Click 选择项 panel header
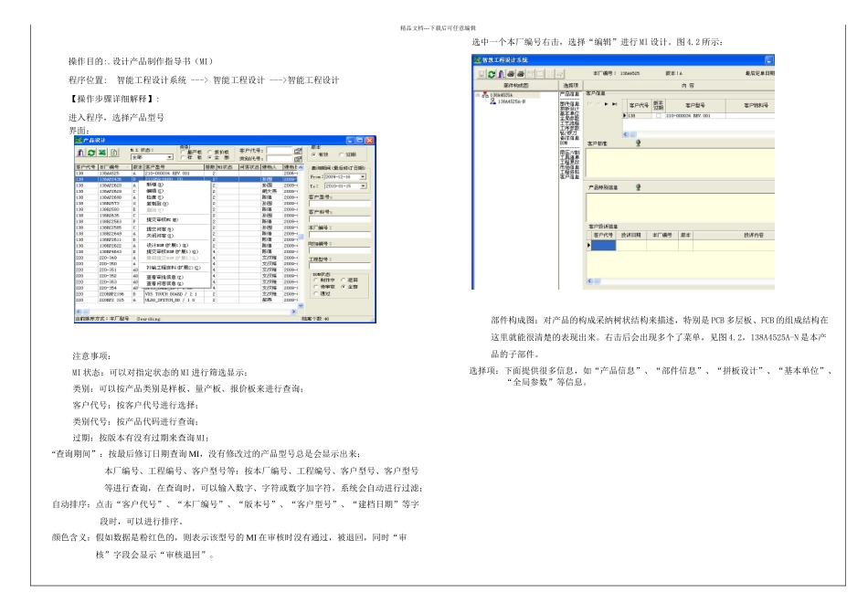 point(571,85)
